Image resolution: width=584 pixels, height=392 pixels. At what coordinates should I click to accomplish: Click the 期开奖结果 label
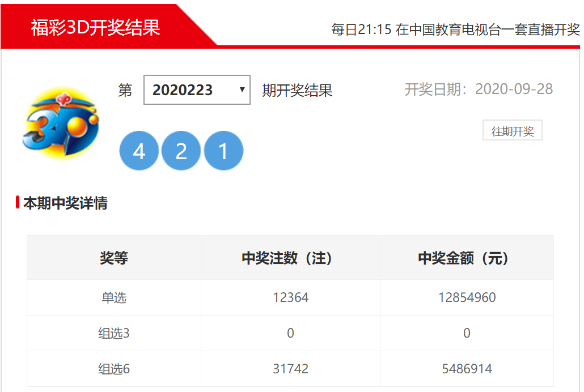click(297, 91)
